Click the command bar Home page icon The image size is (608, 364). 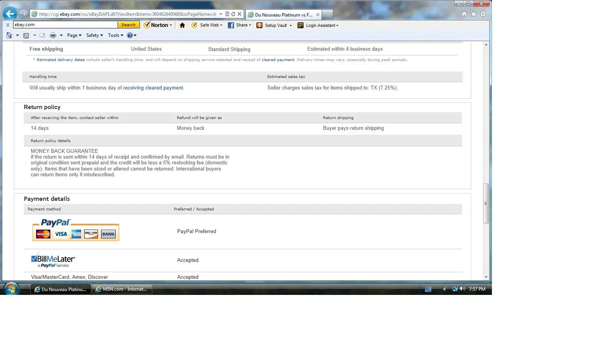(x=9, y=35)
